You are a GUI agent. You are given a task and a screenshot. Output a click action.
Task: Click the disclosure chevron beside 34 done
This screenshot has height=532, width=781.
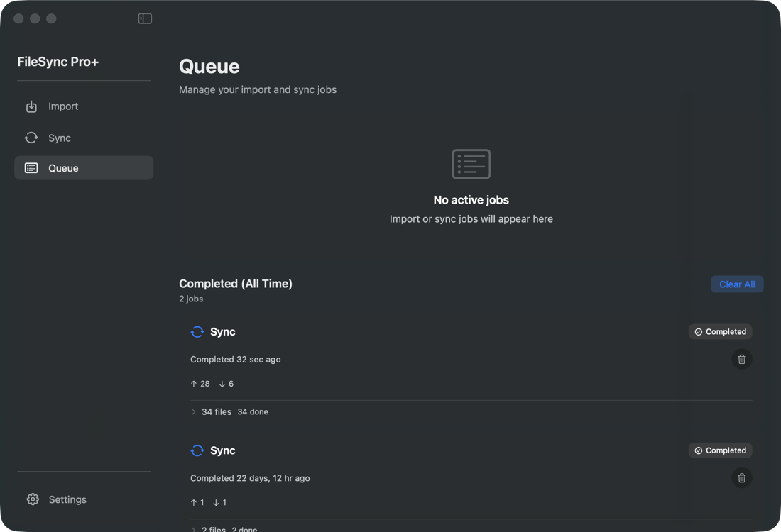pyautogui.click(x=193, y=411)
